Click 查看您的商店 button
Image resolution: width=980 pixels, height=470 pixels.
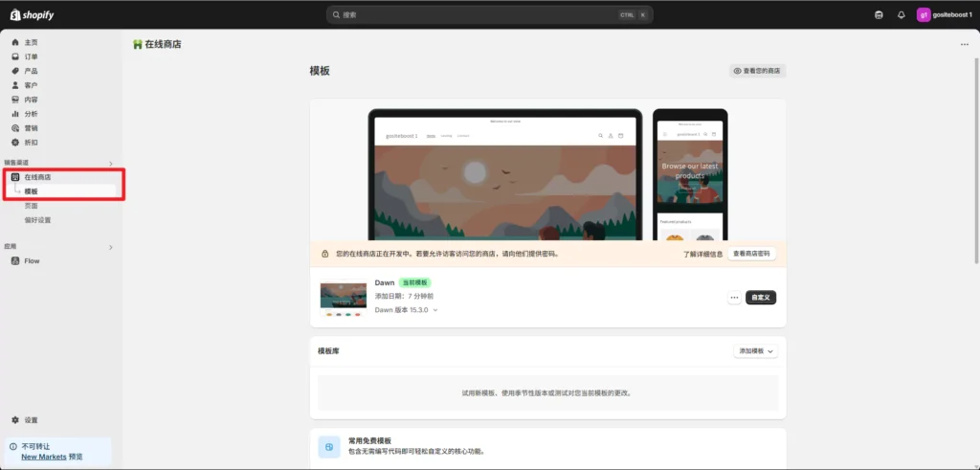pos(756,71)
